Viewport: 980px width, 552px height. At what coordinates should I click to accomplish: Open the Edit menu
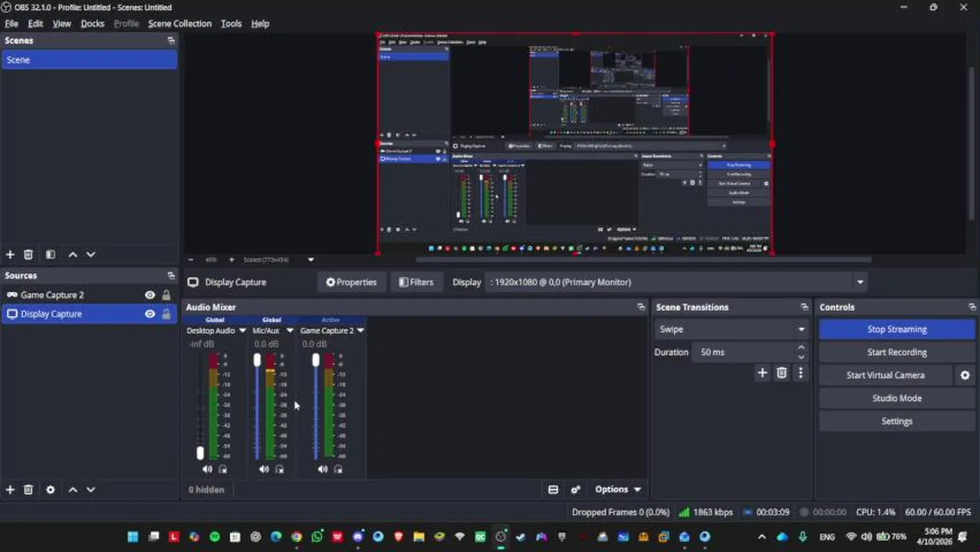[35, 24]
